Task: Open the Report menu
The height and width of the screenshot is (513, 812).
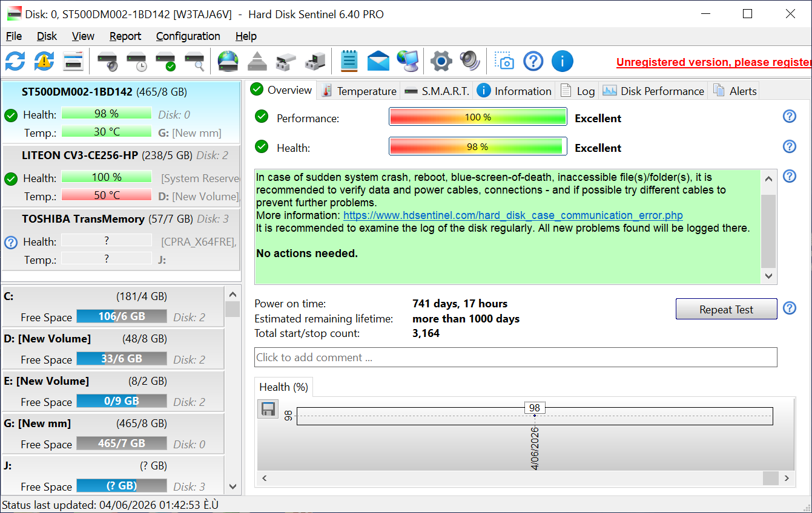Action: [125, 36]
